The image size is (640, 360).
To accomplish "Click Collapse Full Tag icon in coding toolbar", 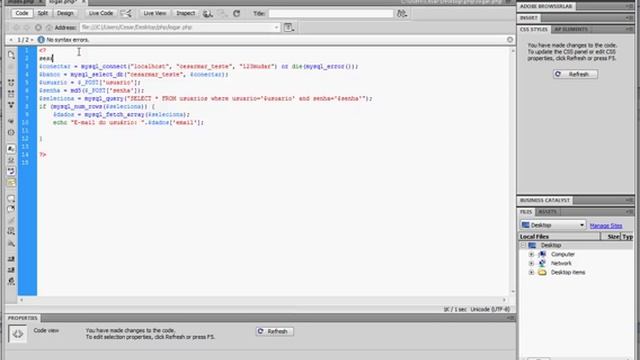I will pos(11,82).
